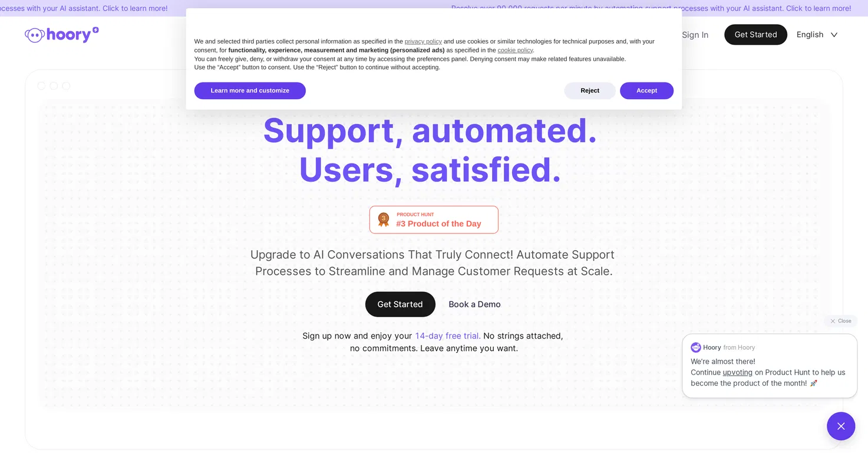Accept the cookie consent
The height and width of the screenshot is (453, 868).
646,91
